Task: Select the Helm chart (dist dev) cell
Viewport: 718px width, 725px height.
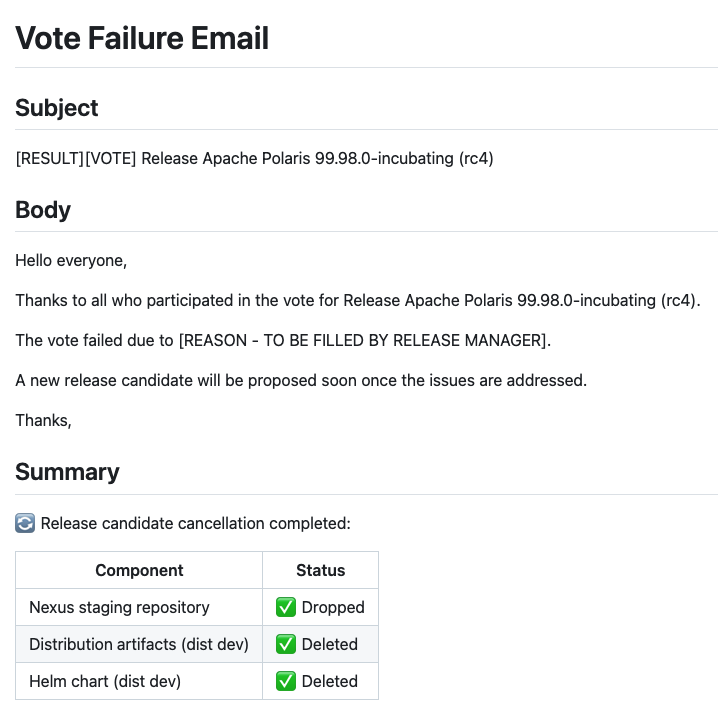Action: [x=107, y=681]
